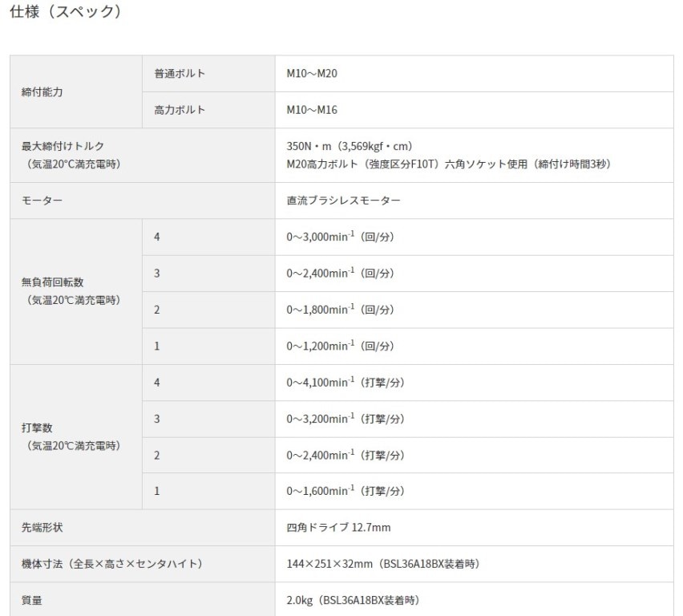Click the 仕様（スペック） section heading
Screen dimensions: 683x616
pos(66,13)
